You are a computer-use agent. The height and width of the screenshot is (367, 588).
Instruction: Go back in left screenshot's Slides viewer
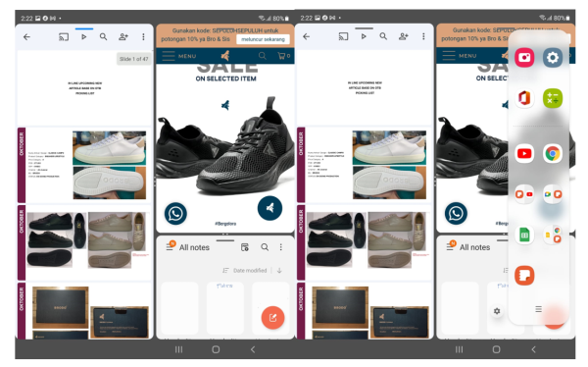26,37
